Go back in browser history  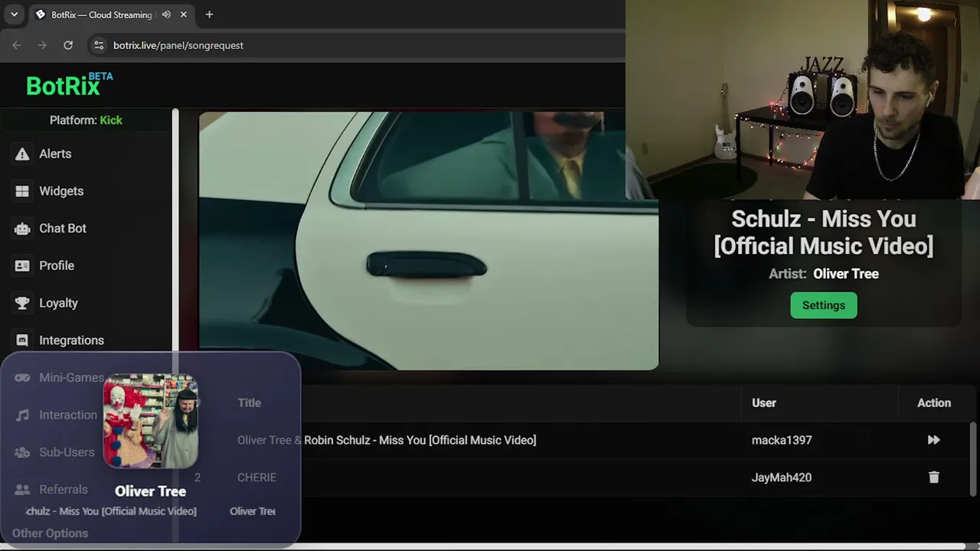coord(17,45)
